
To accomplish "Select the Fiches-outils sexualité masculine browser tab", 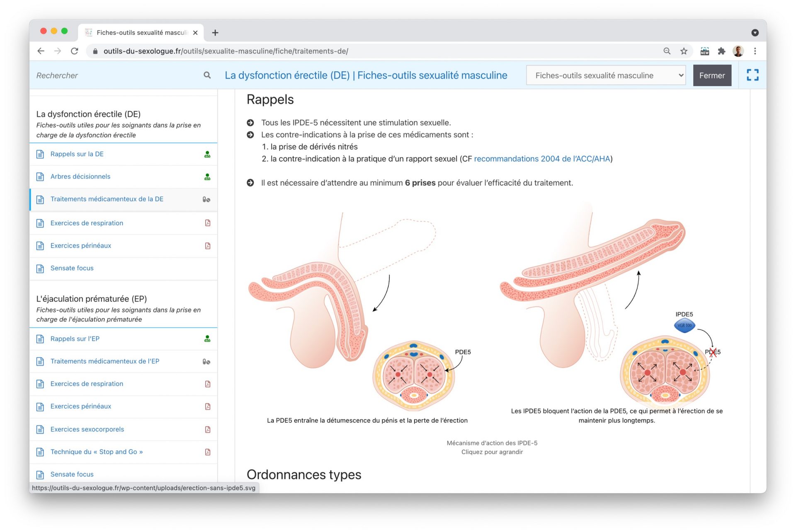I will 141,33.
